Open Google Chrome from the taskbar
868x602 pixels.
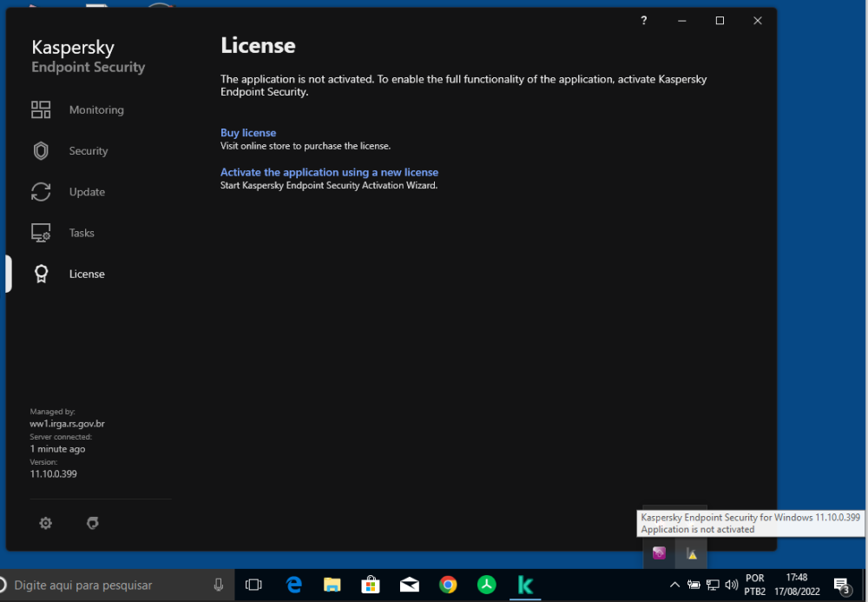point(448,585)
